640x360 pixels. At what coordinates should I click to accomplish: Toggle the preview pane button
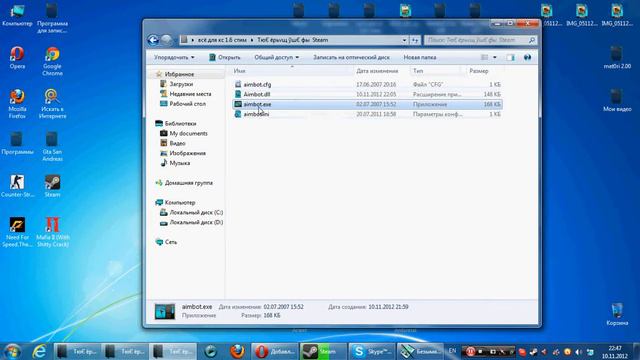(x=510, y=58)
